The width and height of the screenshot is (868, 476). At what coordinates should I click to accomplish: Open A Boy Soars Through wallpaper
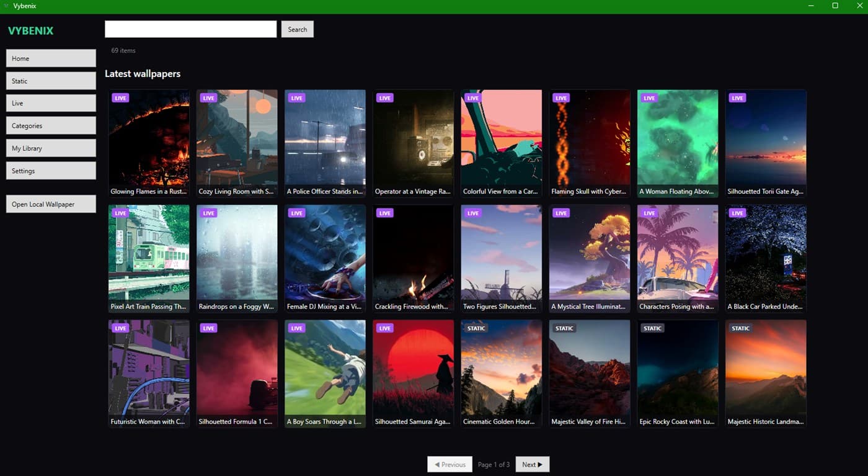click(x=325, y=374)
